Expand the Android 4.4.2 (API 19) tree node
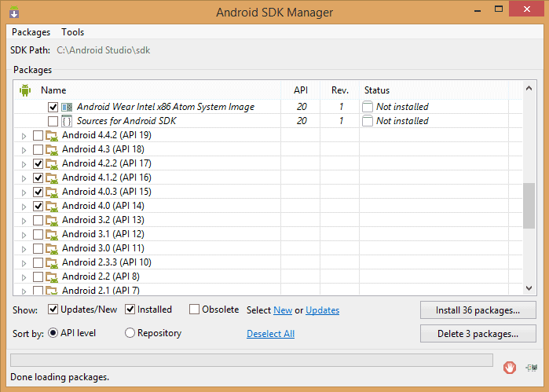 (x=24, y=136)
